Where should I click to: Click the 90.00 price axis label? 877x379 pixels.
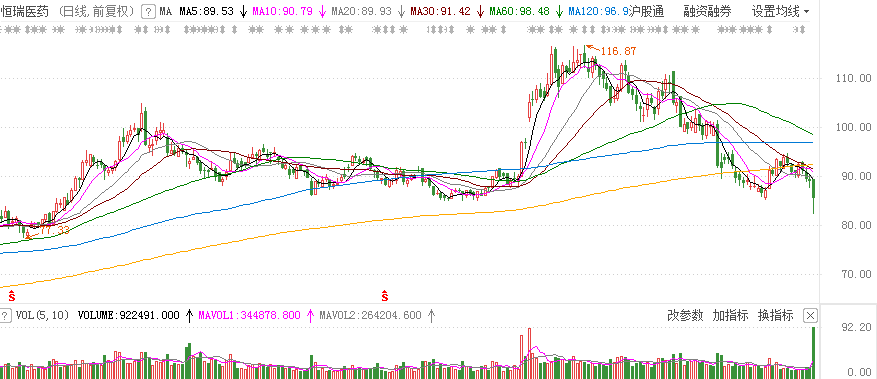(x=857, y=176)
